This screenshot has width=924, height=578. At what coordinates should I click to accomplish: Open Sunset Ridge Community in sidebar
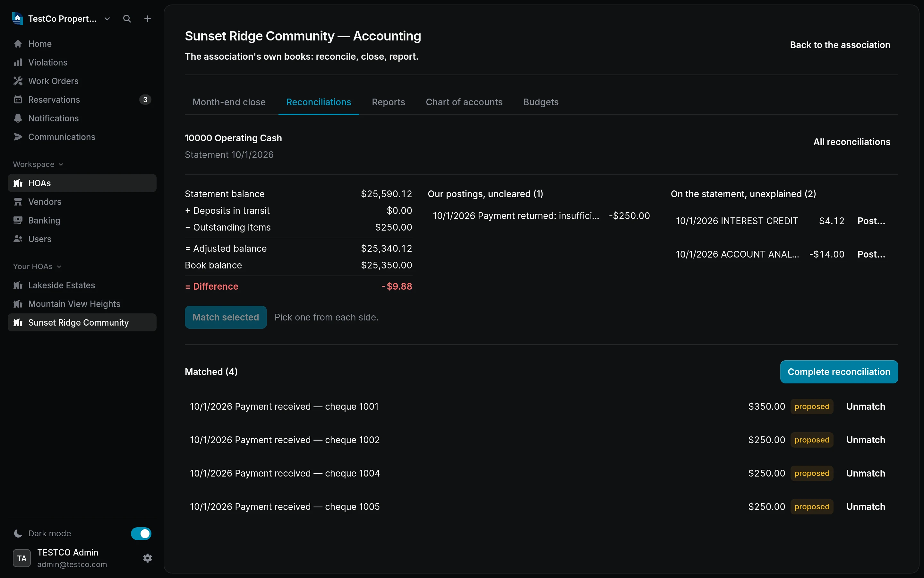[82, 323]
